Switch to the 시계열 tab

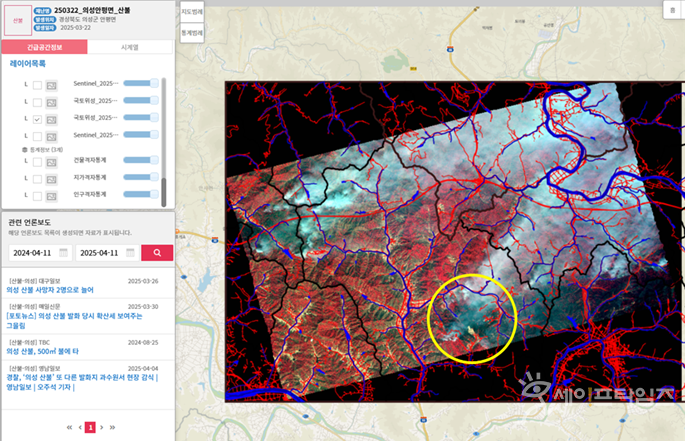129,47
